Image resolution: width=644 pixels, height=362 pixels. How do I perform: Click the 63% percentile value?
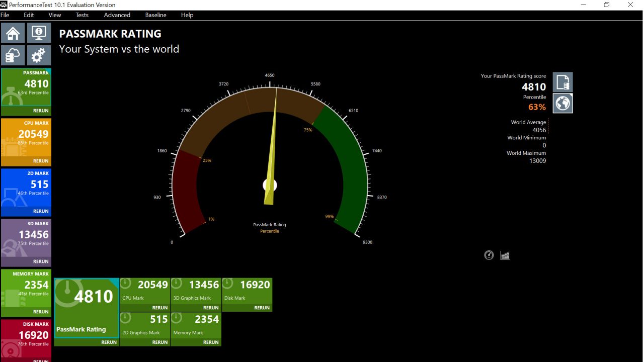[x=537, y=107]
